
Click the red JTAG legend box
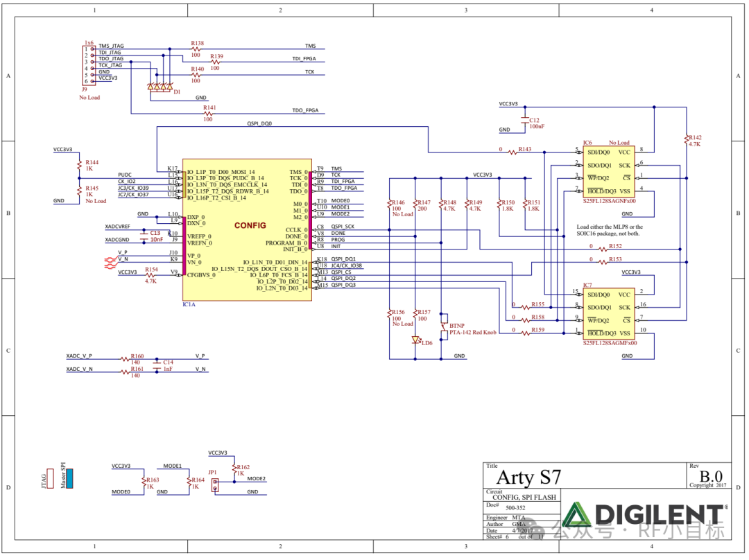(x=50, y=479)
